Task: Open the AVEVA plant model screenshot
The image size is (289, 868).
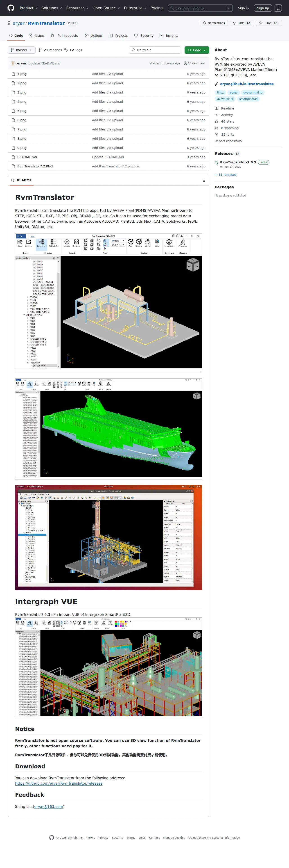Action: pyautogui.click(x=108, y=303)
